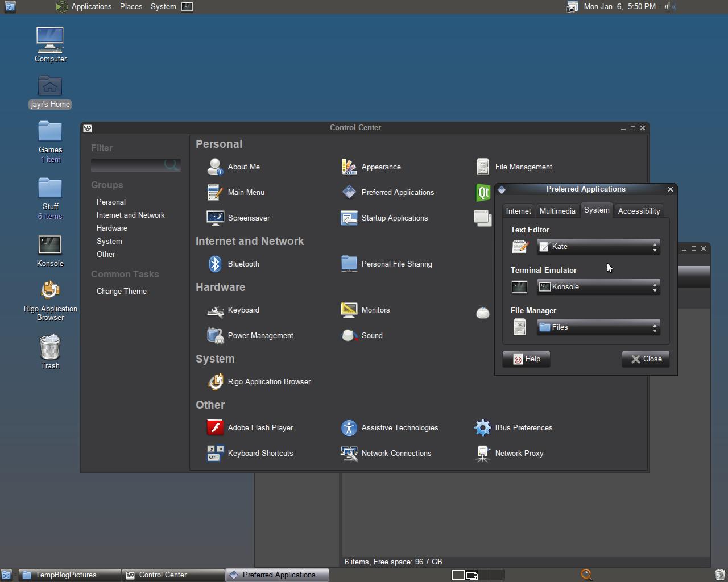Select the Computer desktop icon

[x=50, y=40]
